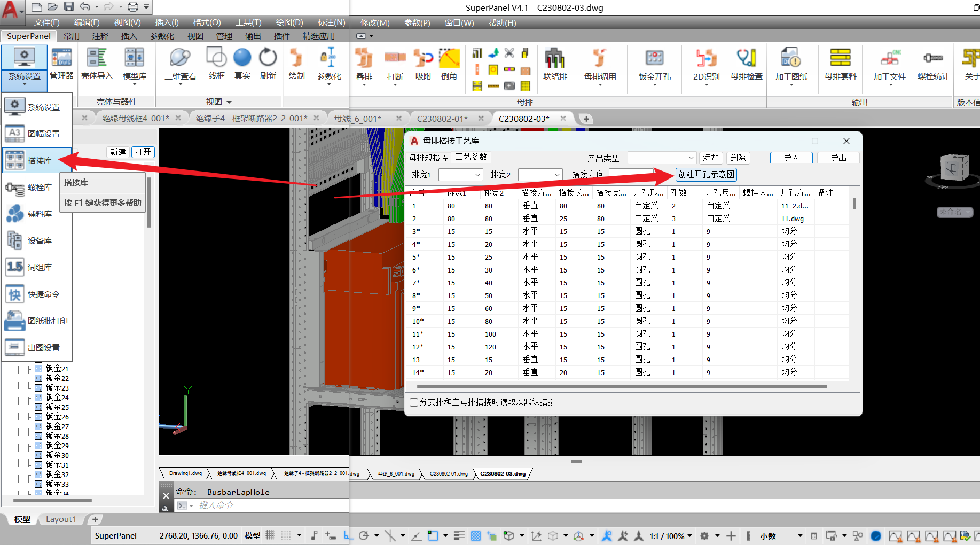Image resolution: width=980 pixels, height=545 pixels.
Task: Toggle checkbox for 钣金23 tree item
Action: (x=38, y=388)
